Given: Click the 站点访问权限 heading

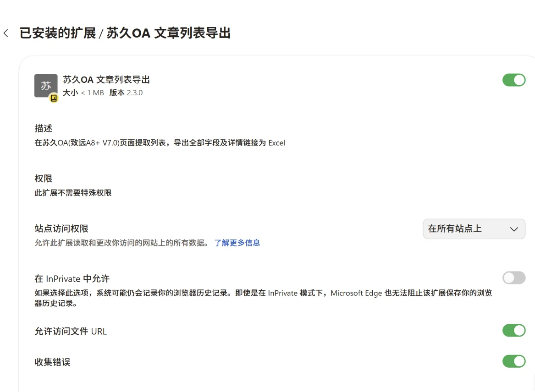Looking at the screenshot, I should 61,229.
